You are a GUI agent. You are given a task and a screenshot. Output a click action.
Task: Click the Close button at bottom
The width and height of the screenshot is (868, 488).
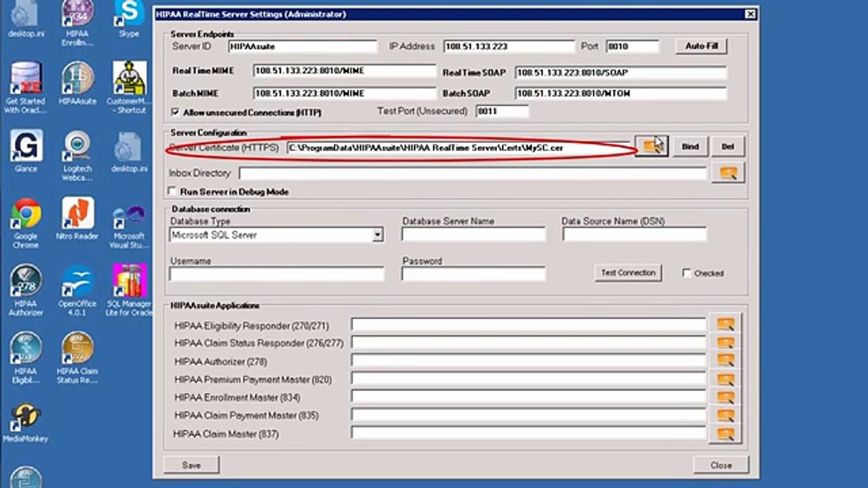click(721, 466)
